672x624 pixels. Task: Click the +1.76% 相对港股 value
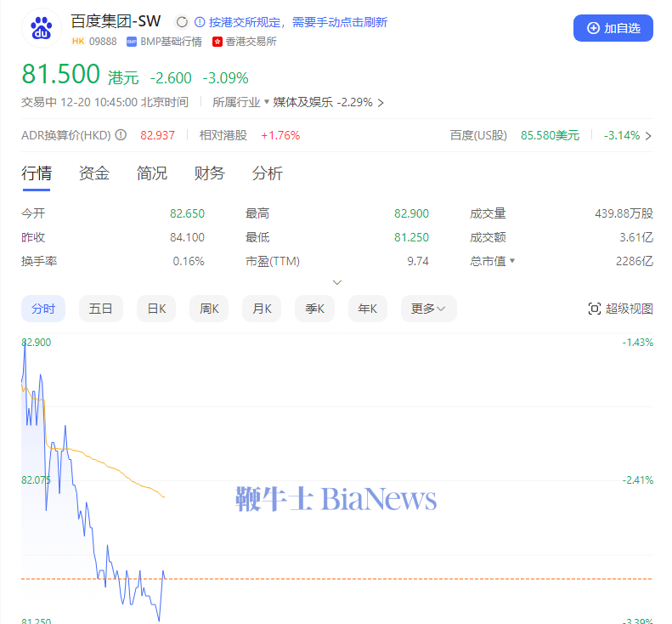tap(280, 135)
